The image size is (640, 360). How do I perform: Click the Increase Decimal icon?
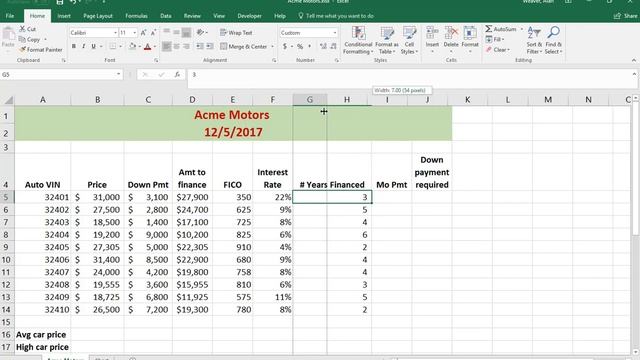(323, 47)
